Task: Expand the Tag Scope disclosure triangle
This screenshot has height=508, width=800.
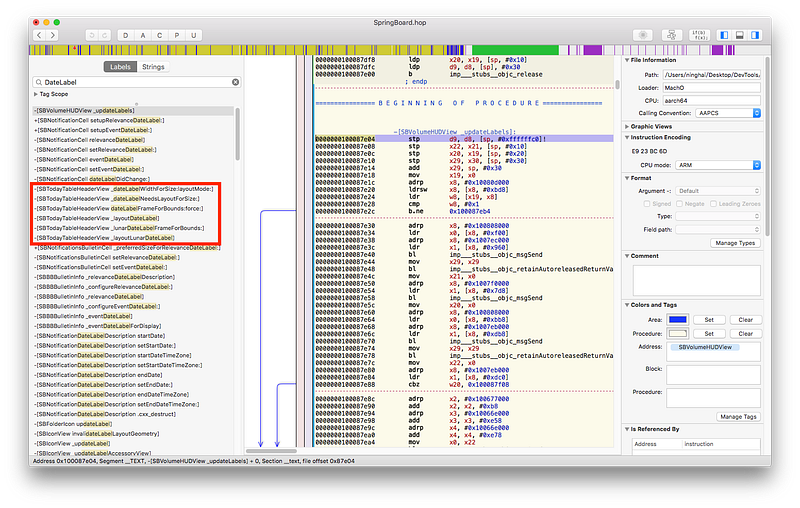Action: (36, 94)
